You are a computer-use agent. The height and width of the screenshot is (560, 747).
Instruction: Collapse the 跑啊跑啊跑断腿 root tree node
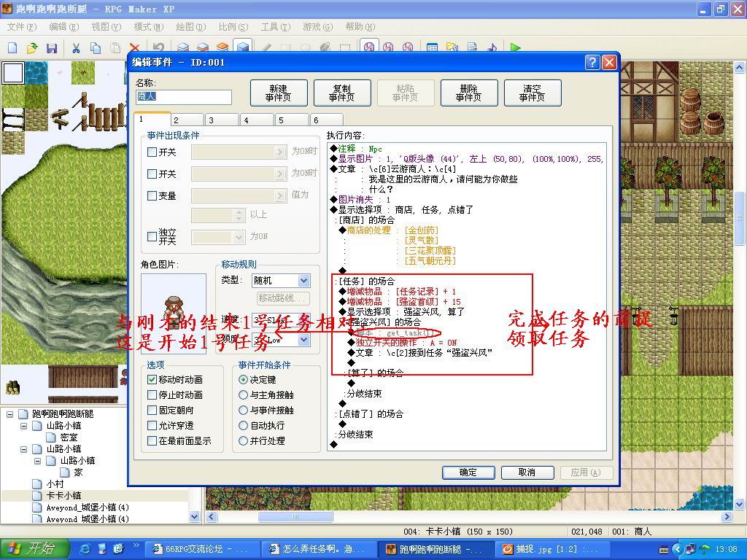9,414
